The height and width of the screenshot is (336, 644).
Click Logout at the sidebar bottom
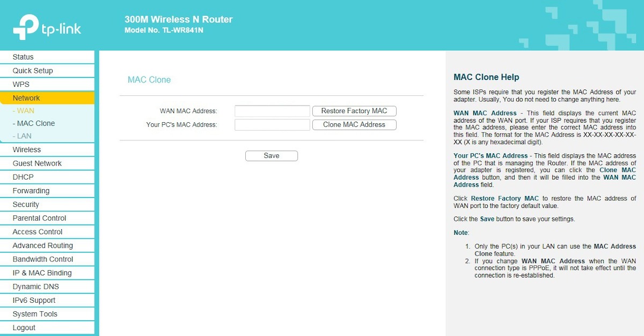24,327
